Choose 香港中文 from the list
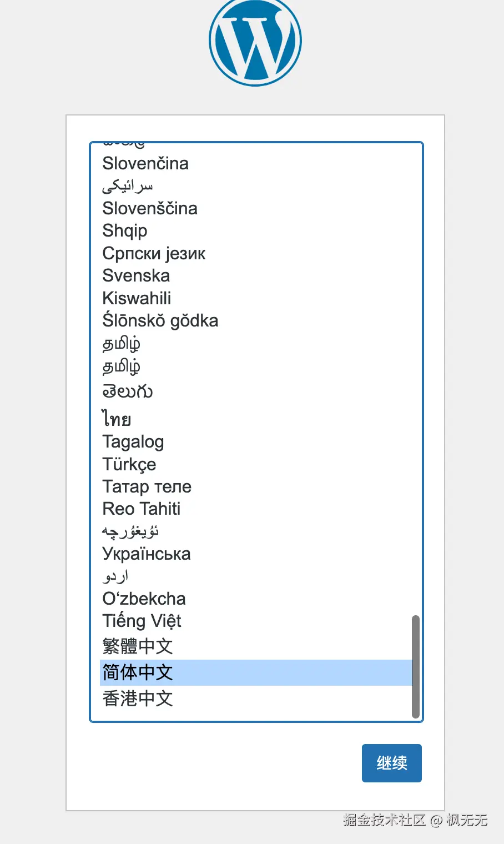 click(138, 699)
